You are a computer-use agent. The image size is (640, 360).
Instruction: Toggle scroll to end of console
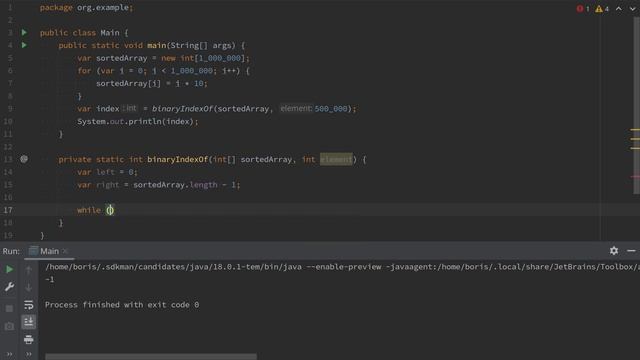[29, 322]
